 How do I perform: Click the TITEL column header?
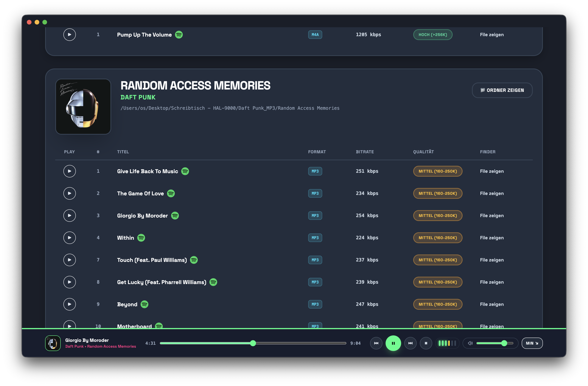pos(123,152)
